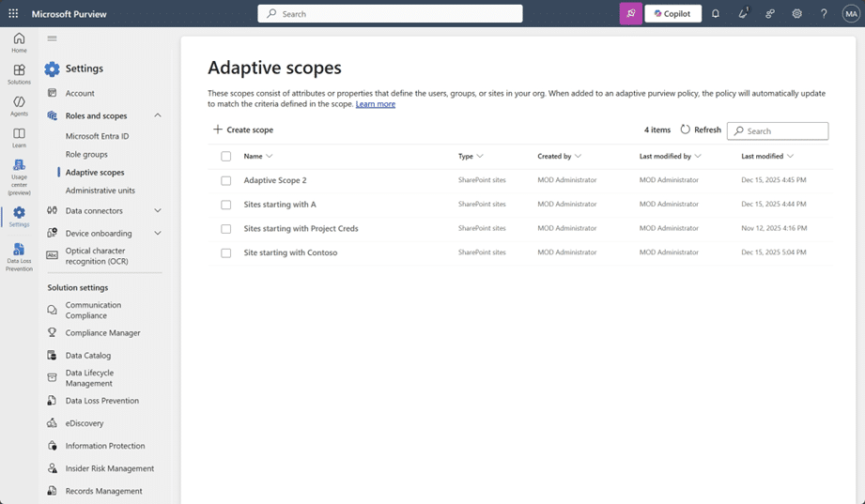Open Usage center preview icon
Viewport: 865px width, 504px height.
point(19,176)
